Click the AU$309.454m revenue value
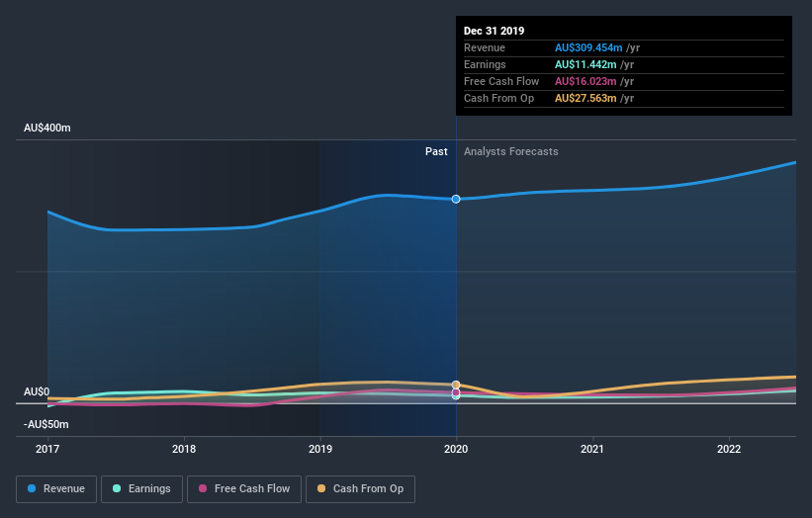812x518 pixels. (588, 47)
